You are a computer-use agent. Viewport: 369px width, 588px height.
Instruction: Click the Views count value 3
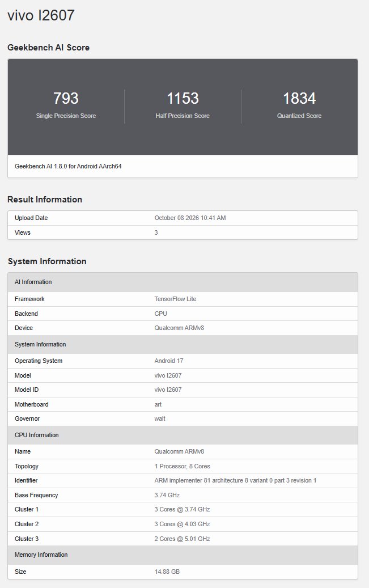pos(156,232)
